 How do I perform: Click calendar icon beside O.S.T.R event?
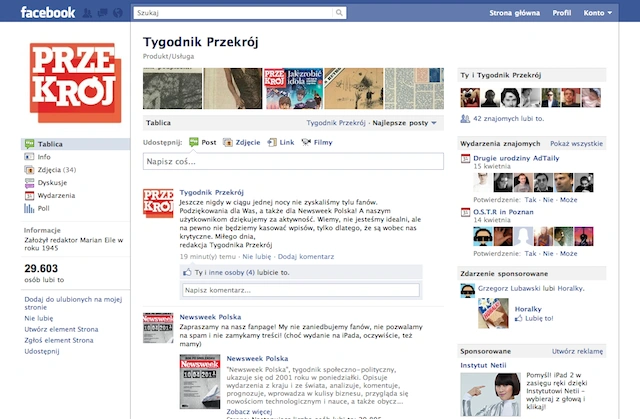465,213
